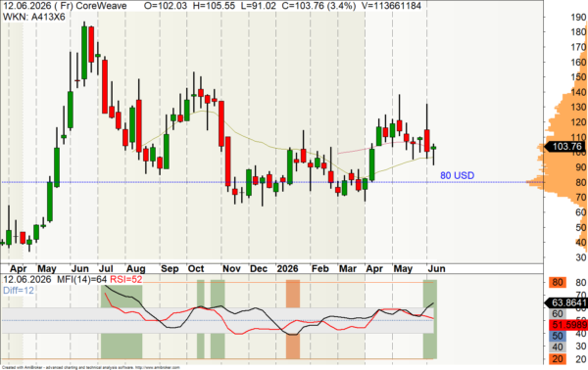
Task: Click the Diff=12 indicator label
Action: click(19, 291)
